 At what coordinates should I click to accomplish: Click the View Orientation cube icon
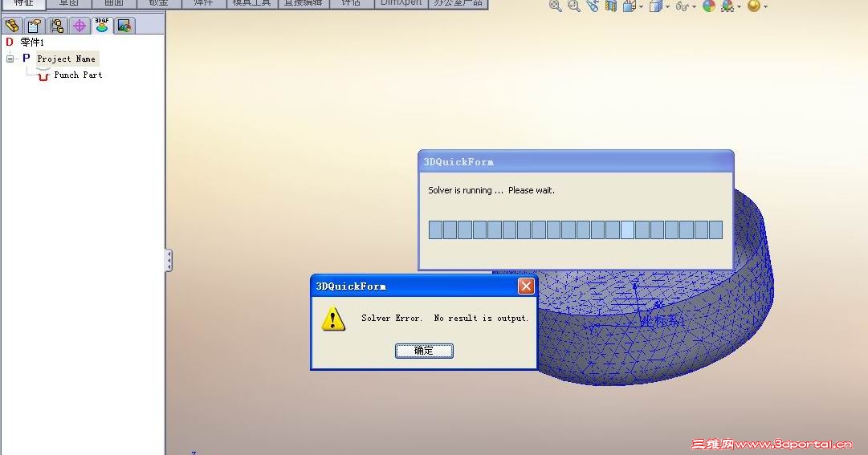630,6
